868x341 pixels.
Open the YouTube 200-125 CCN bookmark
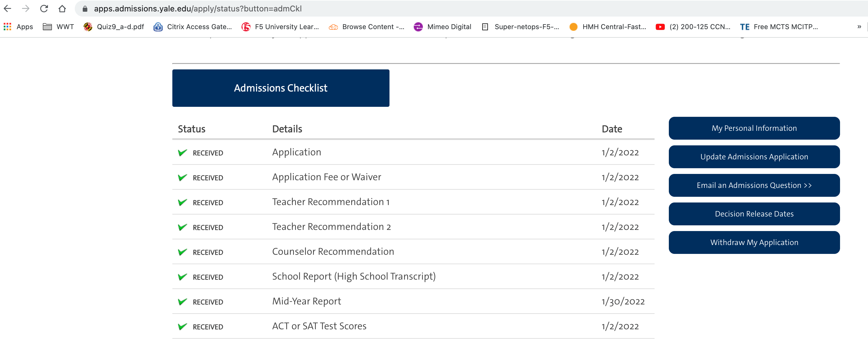(x=693, y=27)
